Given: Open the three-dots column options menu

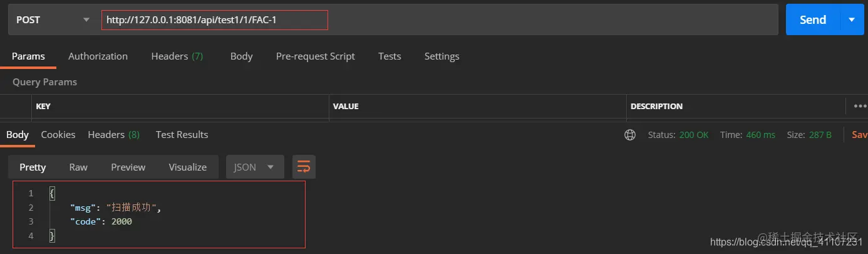Looking at the screenshot, I should (860, 106).
